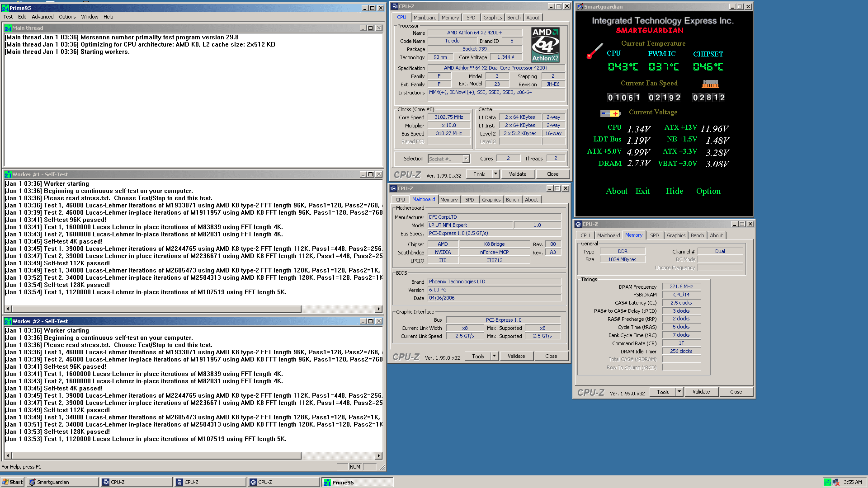Click the first fan speed counter 01061
Viewport: 868px width, 488px height.
tap(623, 98)
